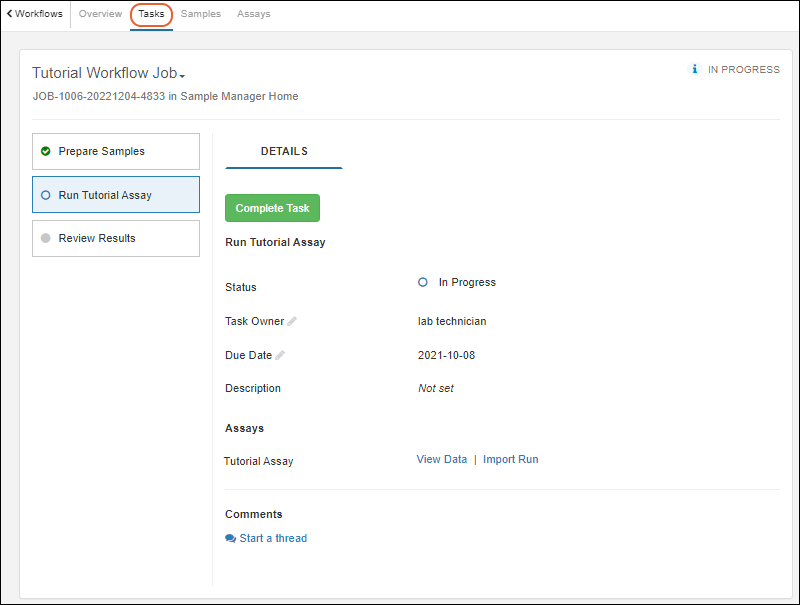Viewport: 800px width, 605px height.
Task: Select the Tasks tab
Action: (x=151, y=14)
